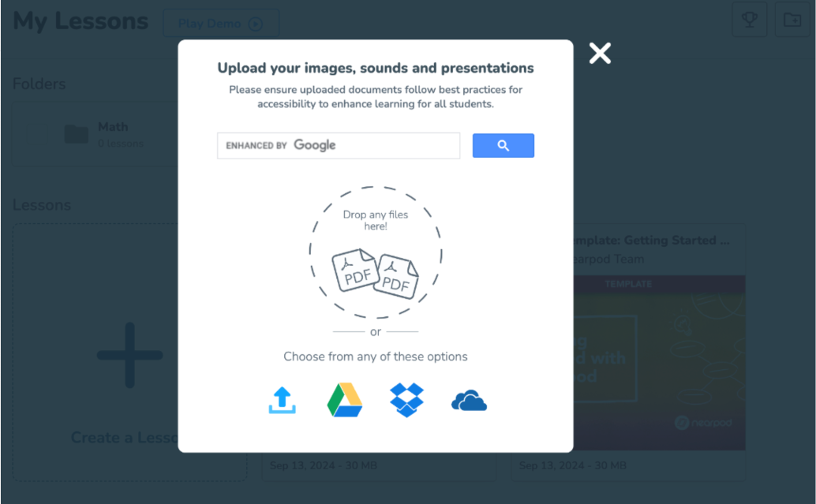Start building with Create a Lesson

point(129,355)
